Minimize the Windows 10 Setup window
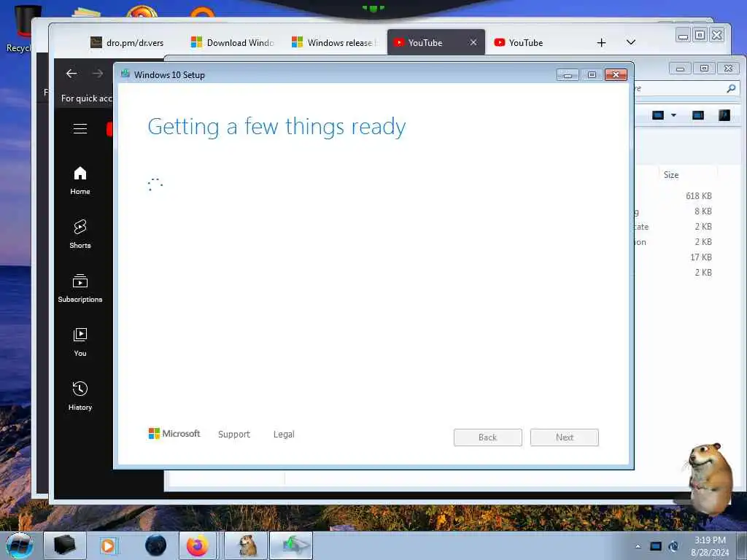Screen dimensions: 747x560 click(x=568, y=75)
